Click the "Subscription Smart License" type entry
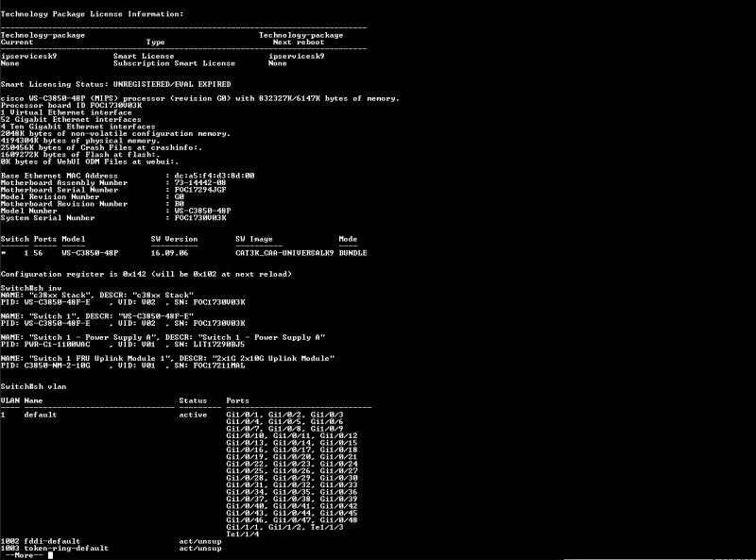756x560 pixels. [175, 63]
